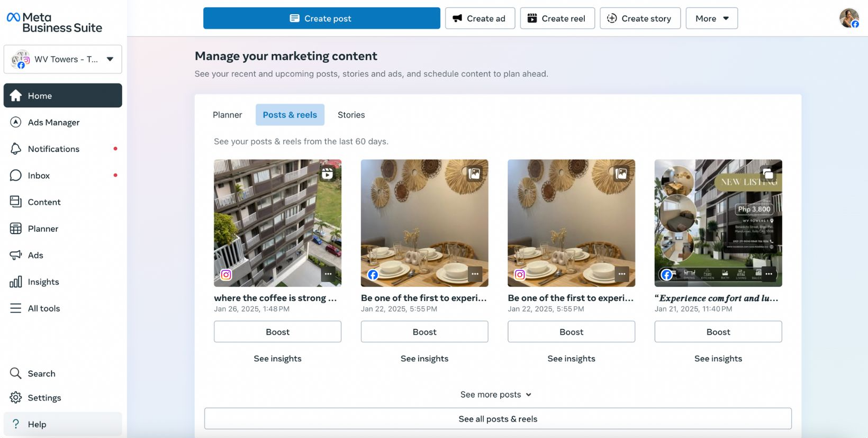Click the photo type icon on the Facebook dining post
This screenshot has height=438, width=868.
(475, 174)
